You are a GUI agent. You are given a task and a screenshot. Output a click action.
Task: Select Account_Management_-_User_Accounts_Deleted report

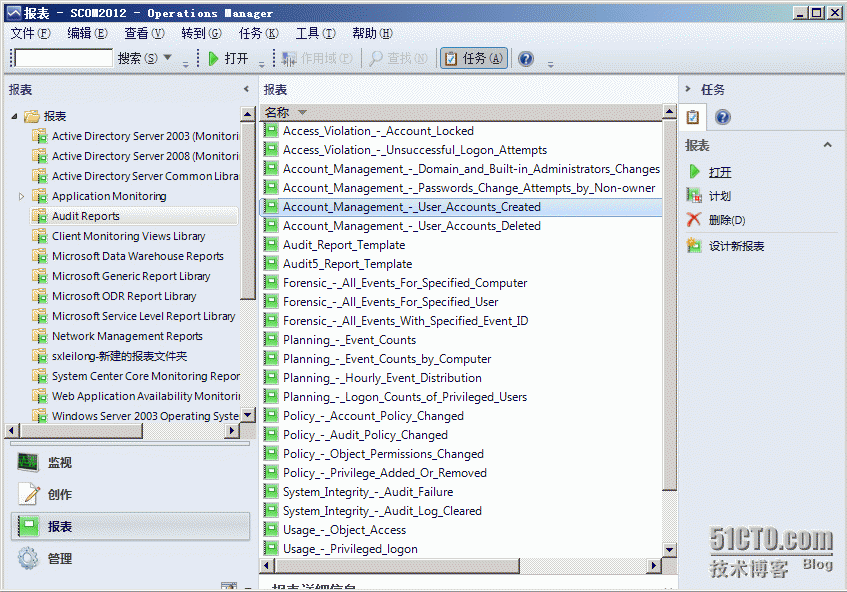(412, 226)
